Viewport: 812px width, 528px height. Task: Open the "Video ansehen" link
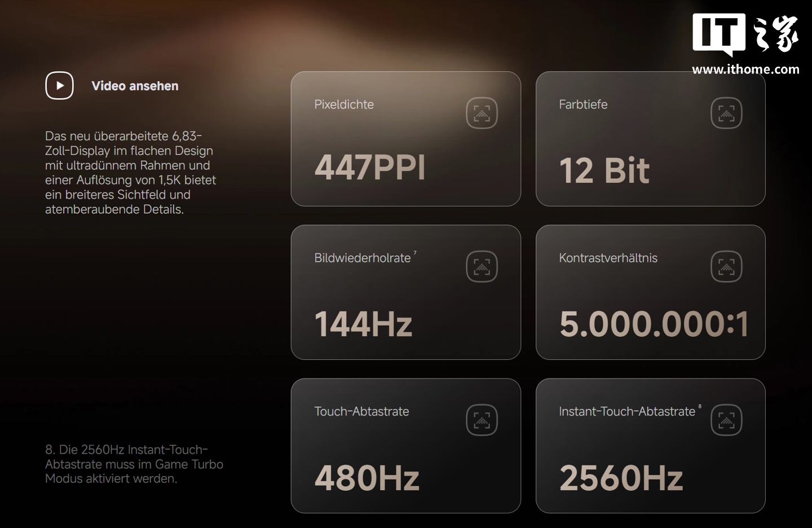[135, 86]
